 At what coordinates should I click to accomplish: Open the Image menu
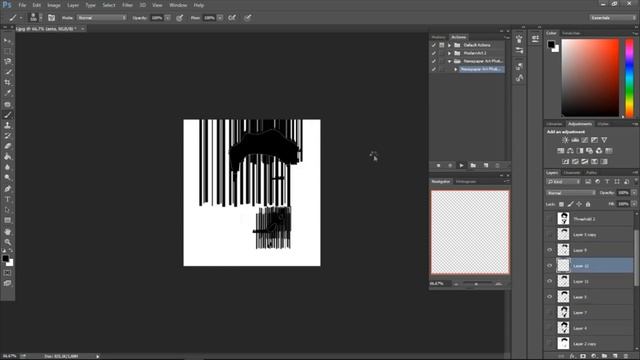[x=54, y=5]
